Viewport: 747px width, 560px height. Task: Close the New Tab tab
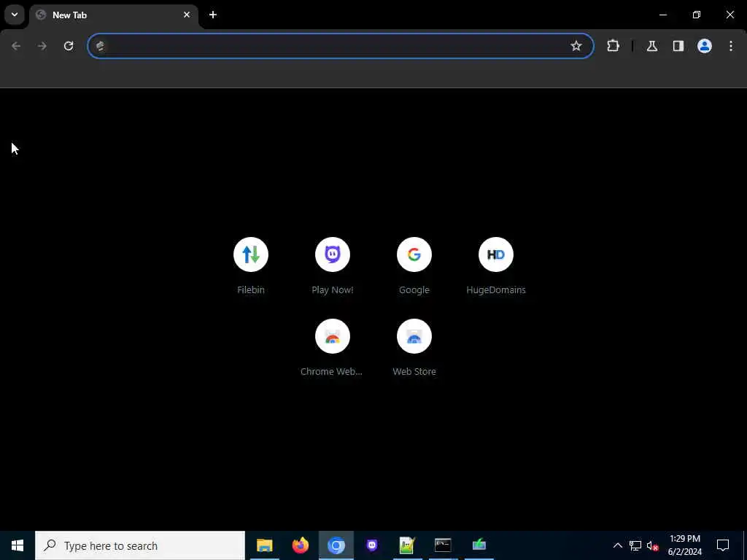click(187, 15)
